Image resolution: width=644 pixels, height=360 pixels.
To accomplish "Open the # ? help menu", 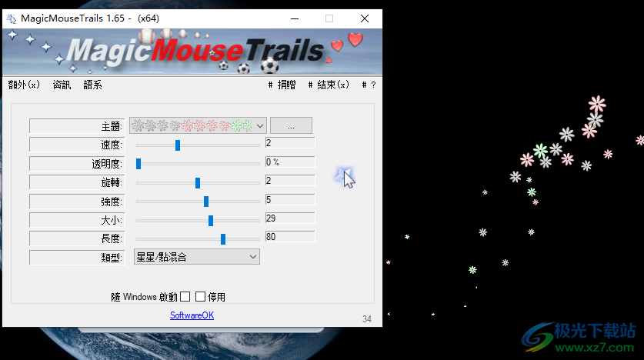I will [x=369, y=85].
